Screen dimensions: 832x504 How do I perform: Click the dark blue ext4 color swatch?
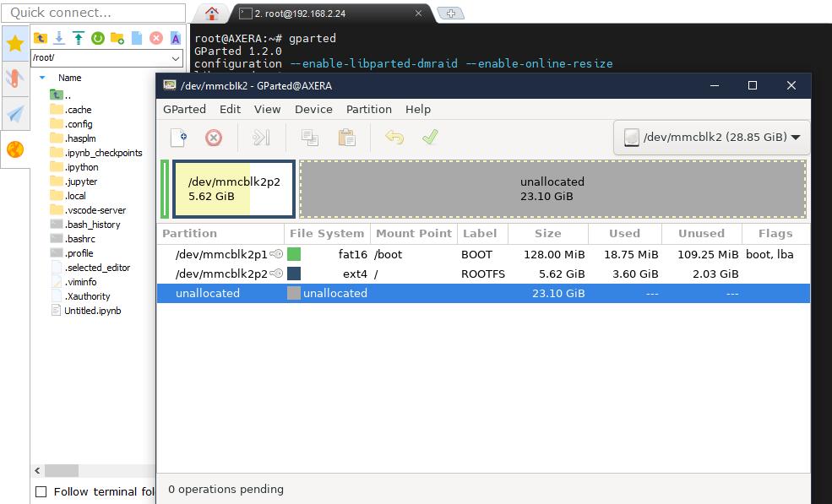tap(294, 274)
